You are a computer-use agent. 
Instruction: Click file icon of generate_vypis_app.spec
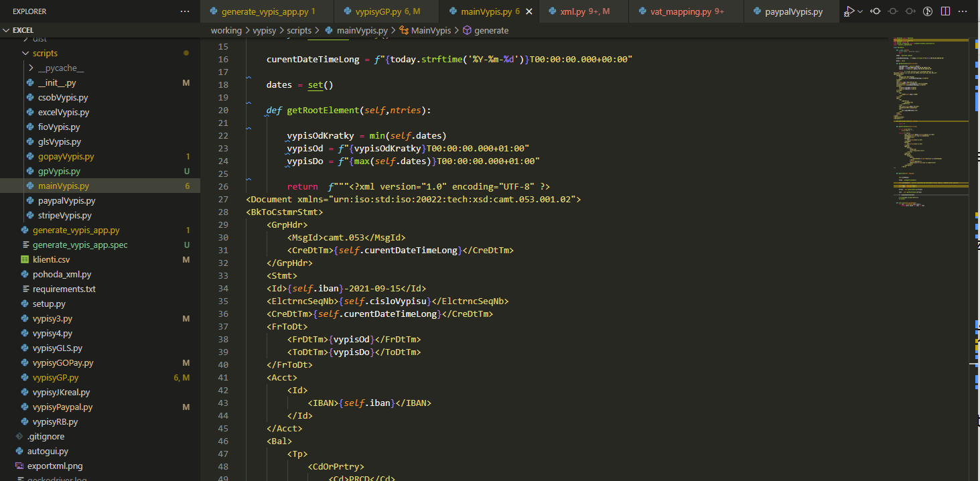coord(25,245)
